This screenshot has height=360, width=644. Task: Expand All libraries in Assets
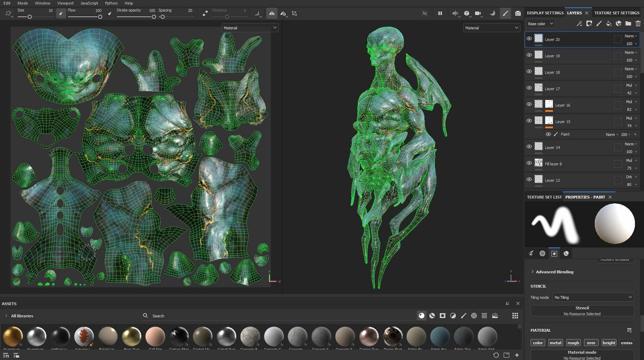coord(19,316)
